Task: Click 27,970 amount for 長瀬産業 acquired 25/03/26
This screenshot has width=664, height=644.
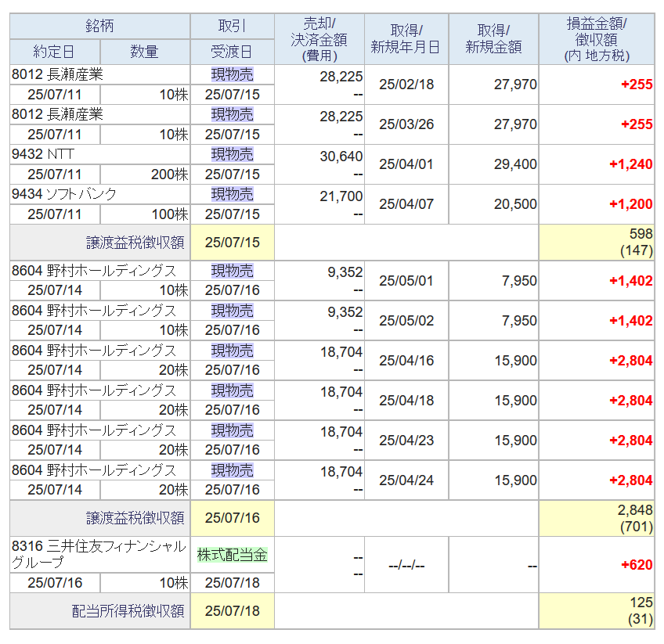Action: click(x=515, y=124)
